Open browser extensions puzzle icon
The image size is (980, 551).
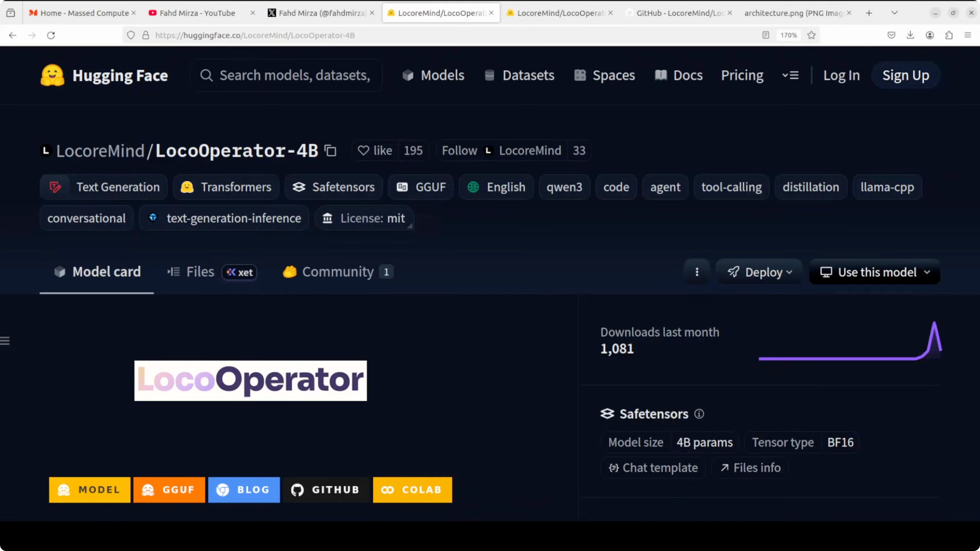[x=949, y=35]
